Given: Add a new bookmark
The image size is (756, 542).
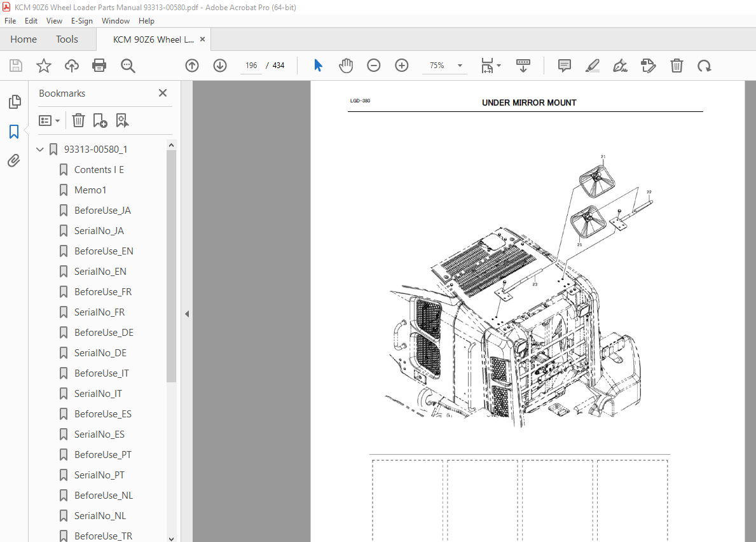Looking at the screenshot, I should (100, 121).
